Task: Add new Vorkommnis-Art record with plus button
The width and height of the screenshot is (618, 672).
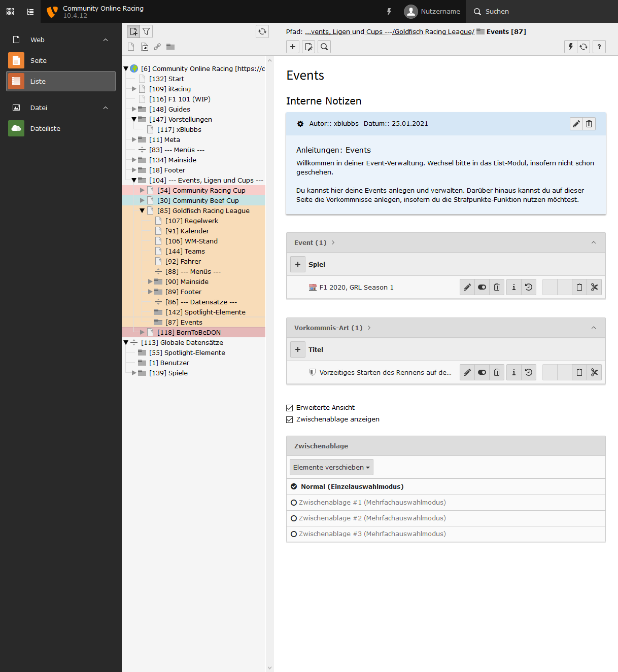Action: pyautogui.click(x=298, y=349)
